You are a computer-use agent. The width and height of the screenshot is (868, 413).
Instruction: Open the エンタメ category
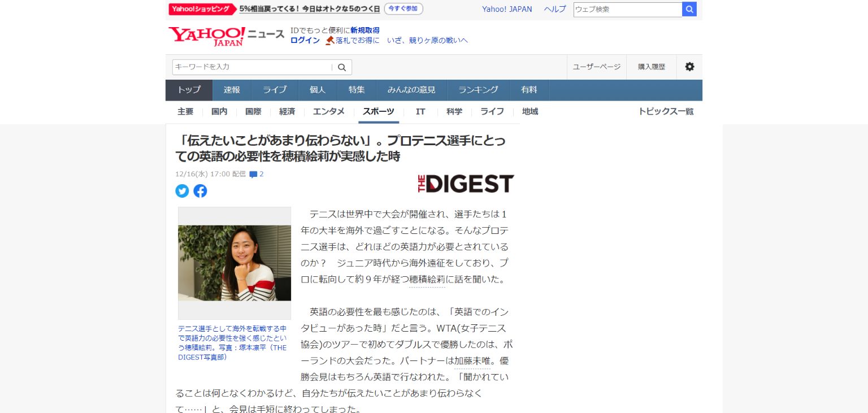(x=329, y=112)
